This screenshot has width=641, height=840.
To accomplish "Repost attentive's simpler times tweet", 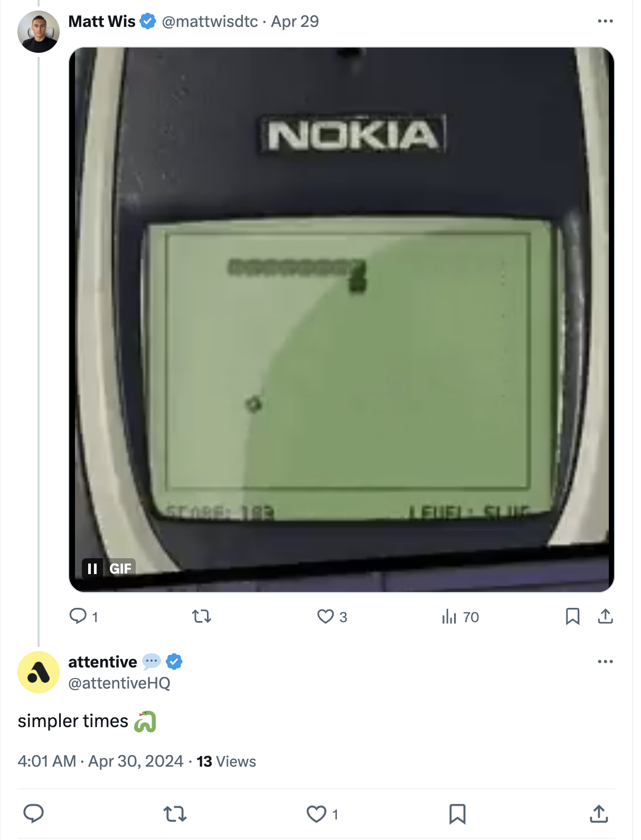I will (175, 814).
